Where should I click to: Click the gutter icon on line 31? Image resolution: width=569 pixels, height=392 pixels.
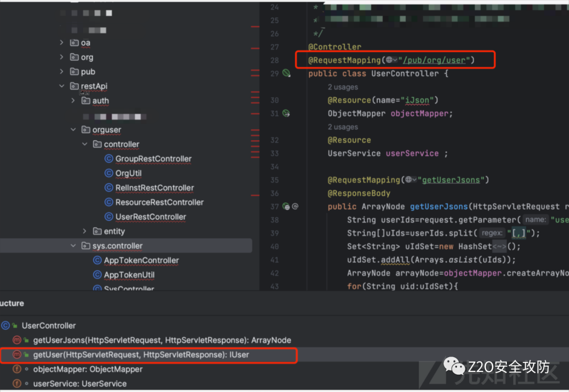point(286,114)
